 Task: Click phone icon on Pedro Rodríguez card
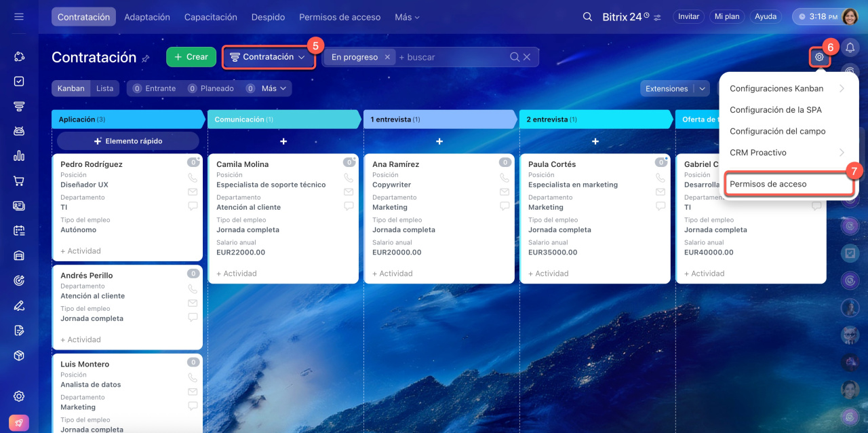click(x=193, y=178)
